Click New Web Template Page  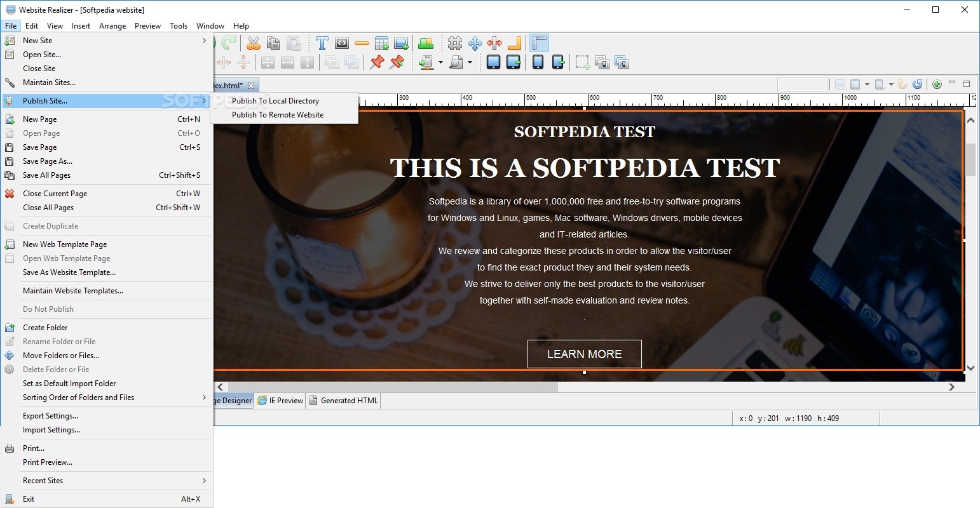(x=107, y=244)
